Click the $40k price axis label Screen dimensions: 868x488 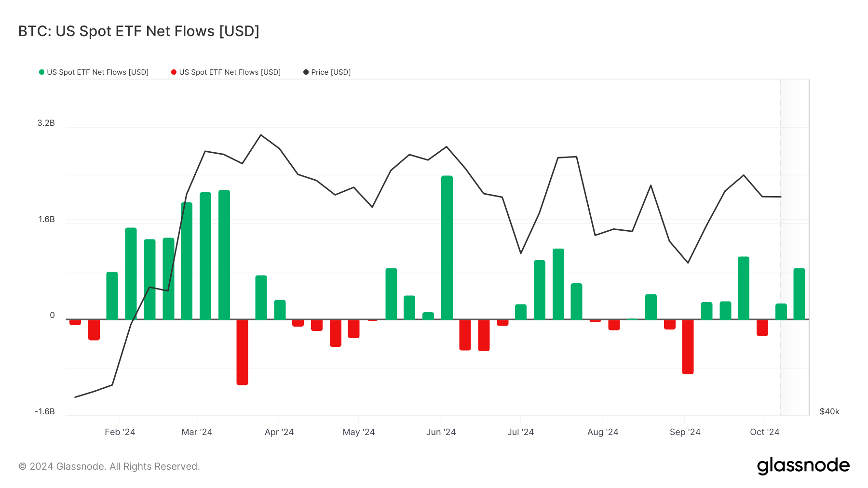(x=829, y=411)
